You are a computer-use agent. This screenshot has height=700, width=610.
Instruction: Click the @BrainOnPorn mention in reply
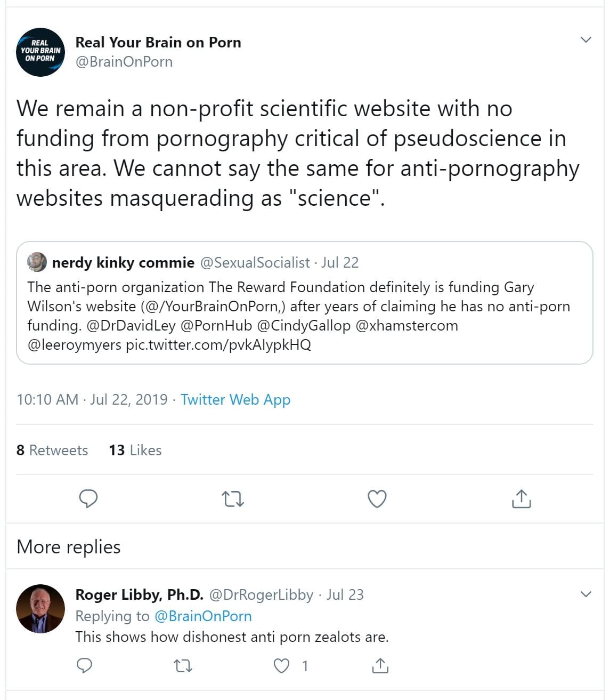point(203,616)
